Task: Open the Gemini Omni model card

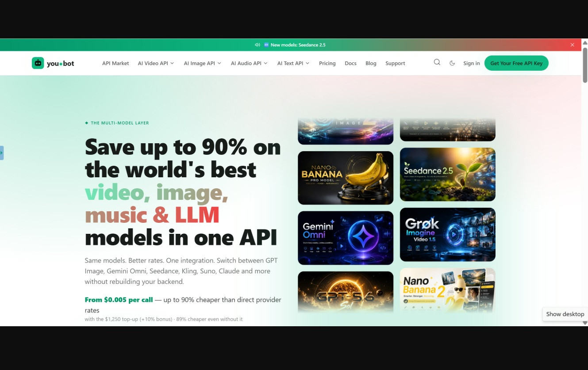Action: click(x=346, y=238)
